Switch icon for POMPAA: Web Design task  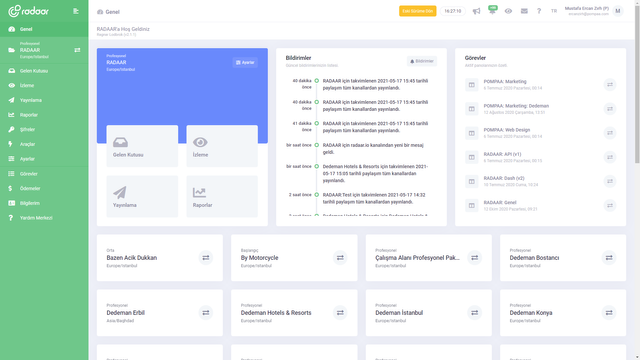[x=610, y=133]
